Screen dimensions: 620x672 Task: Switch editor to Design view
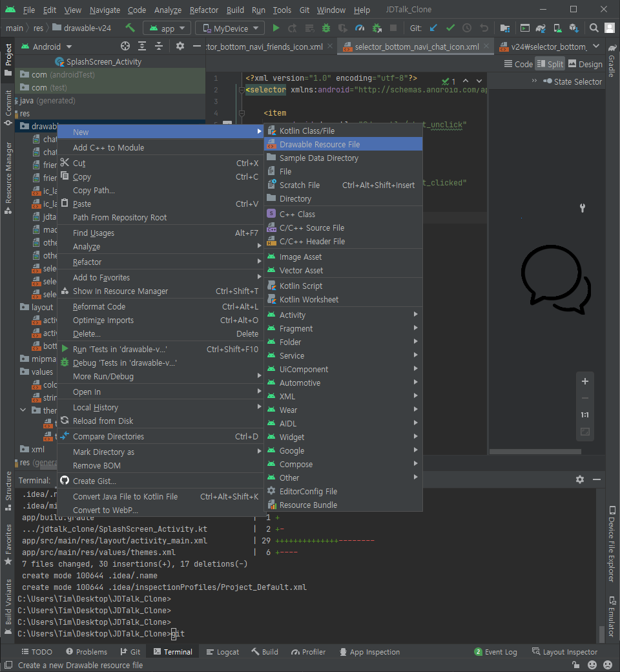585,64
